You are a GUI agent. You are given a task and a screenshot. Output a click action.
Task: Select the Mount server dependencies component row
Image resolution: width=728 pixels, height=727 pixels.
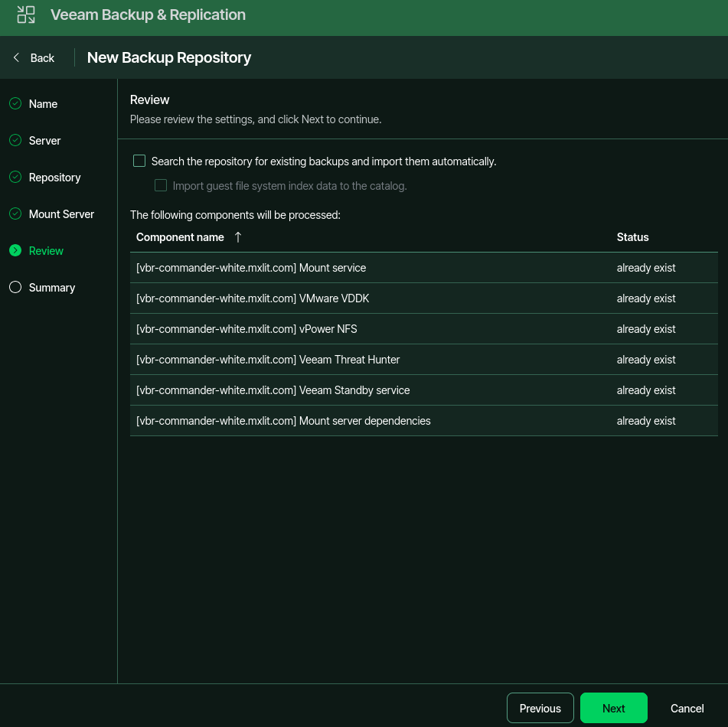(x=424, y=421)
